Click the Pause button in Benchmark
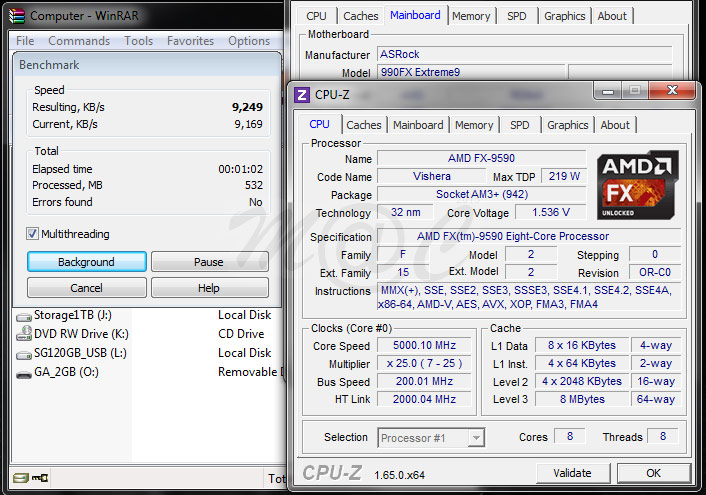Image resolution: width=706 pixels, height=495 pixels. (209, 262)
